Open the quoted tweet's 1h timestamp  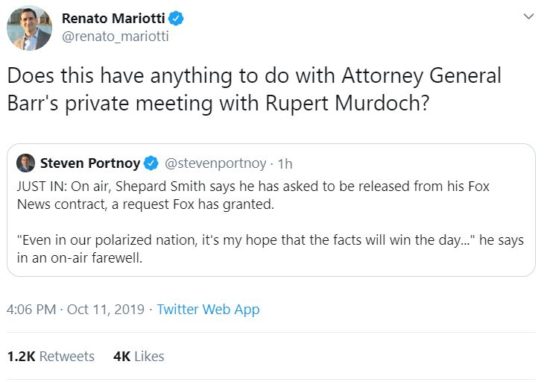pyautogui.click(x=285, y=163)
